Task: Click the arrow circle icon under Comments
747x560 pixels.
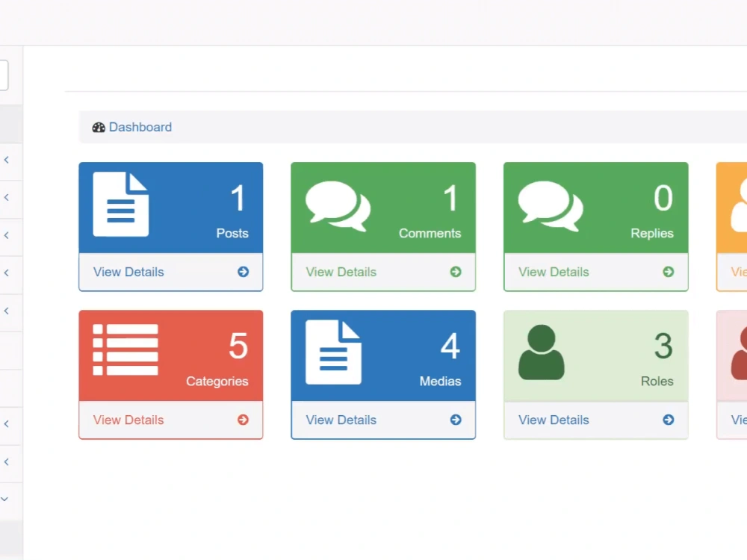Action: (456, 272)
